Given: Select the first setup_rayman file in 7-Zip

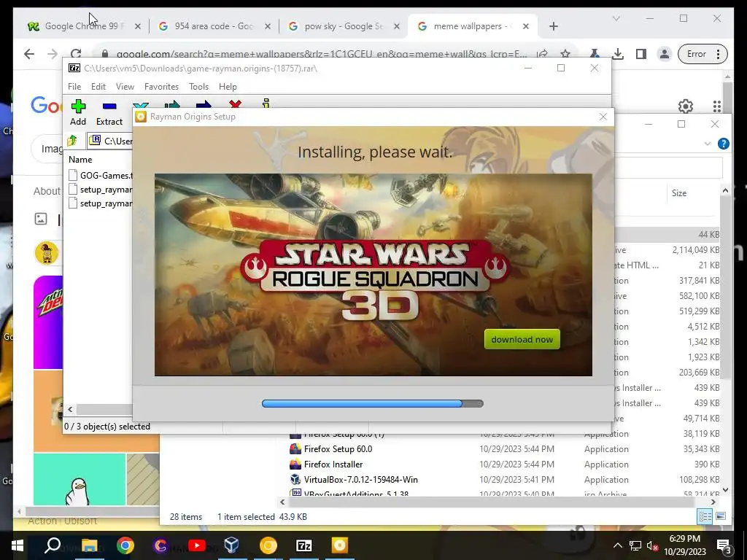Looking at the screenshot, I should [101, 190].
